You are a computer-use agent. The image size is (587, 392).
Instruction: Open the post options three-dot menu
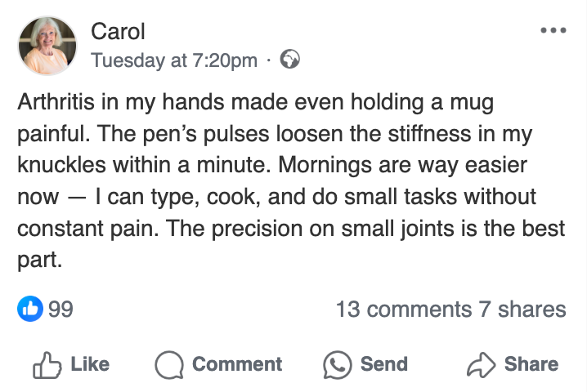tap(553, 30)
